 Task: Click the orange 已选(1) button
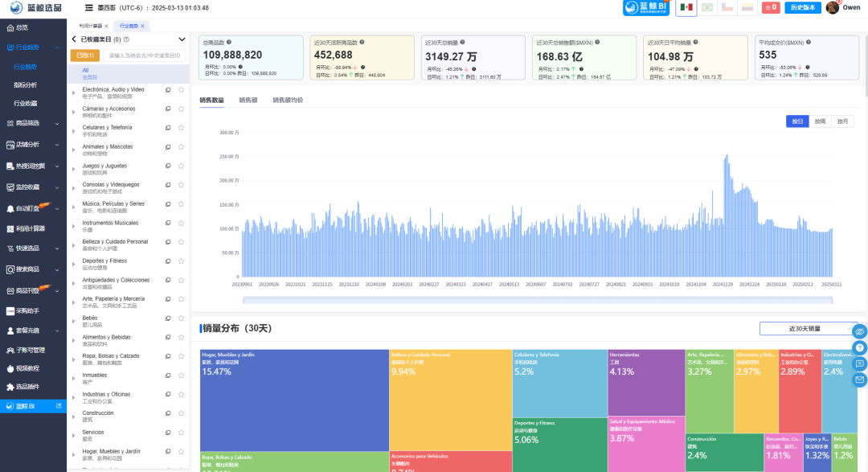pos(84,55)
